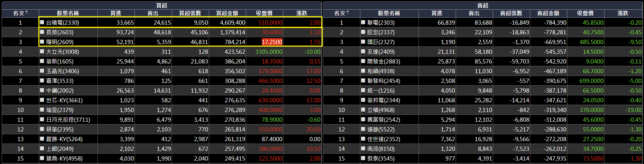Click 收盤價 header in 買超 table
Image resolution: width=644 pixels, height=164 pixels.
pos(264,13)
